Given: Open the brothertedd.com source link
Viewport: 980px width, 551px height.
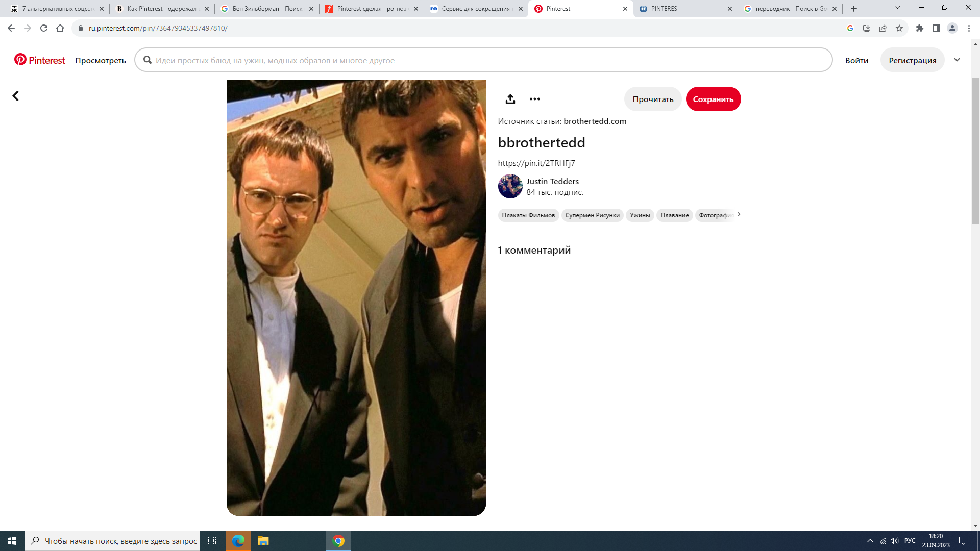Looking at the screenshot, I should point(595,121).
